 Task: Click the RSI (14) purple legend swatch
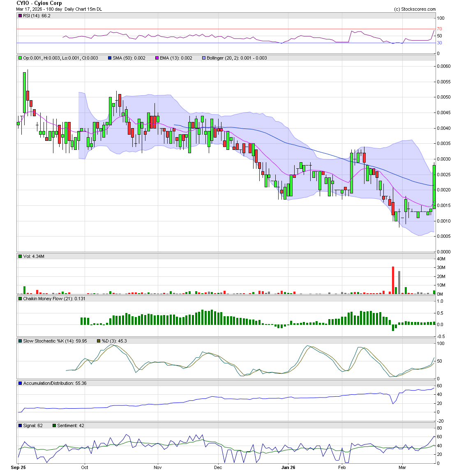(x=20, y=16)
